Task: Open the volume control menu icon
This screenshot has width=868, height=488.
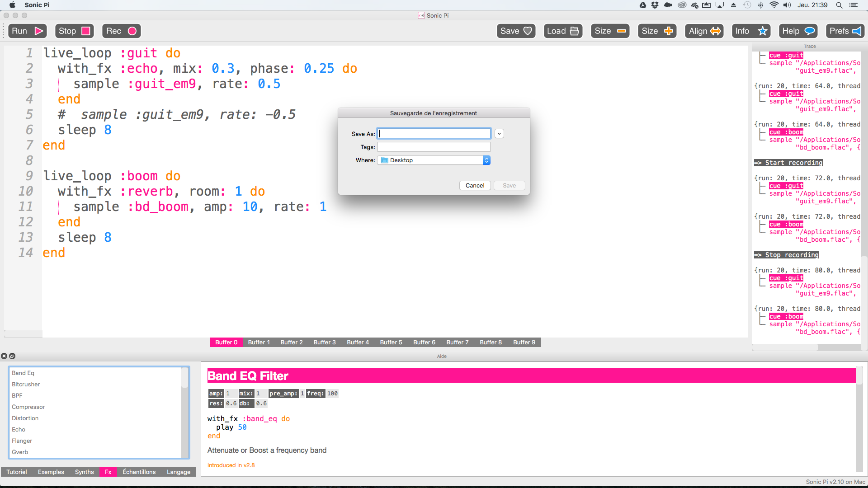Action: coord(787,5)
